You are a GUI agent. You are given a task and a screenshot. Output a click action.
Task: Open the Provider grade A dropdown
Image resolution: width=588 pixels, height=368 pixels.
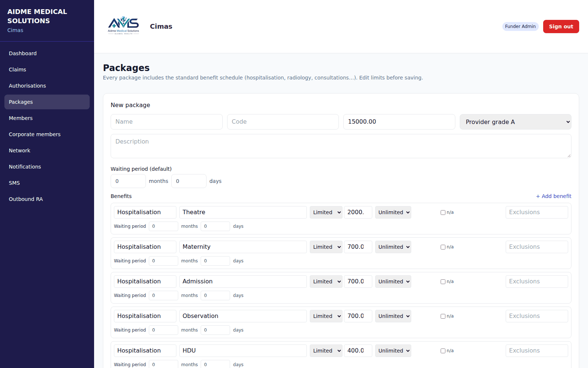pos(515,122)
